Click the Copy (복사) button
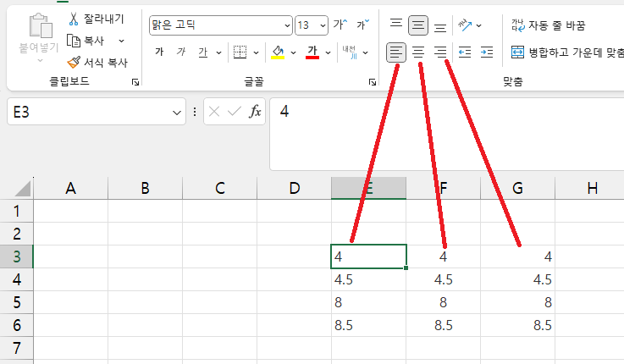The height and width of the screenshot is (364, 624). [x=86, y=41]
